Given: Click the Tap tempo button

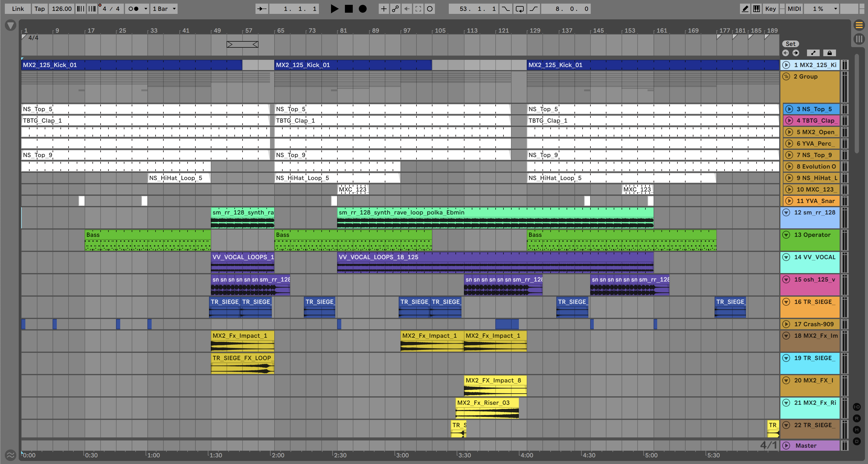Looking at the screenshot, I should 40,9.
